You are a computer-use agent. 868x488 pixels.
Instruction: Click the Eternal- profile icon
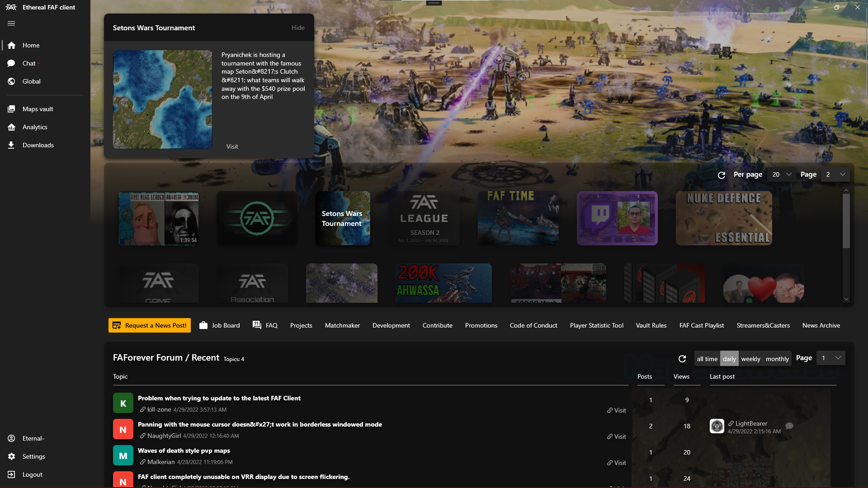click(11, 438)
